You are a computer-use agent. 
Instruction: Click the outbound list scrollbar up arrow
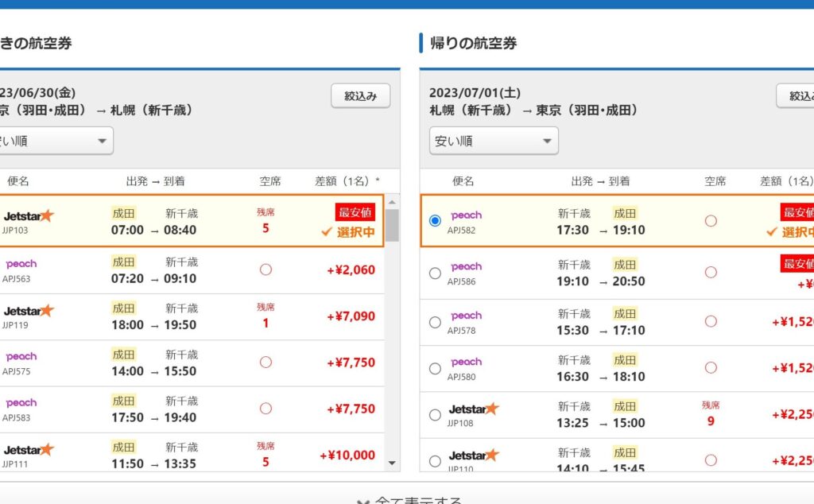pos(392,202)
